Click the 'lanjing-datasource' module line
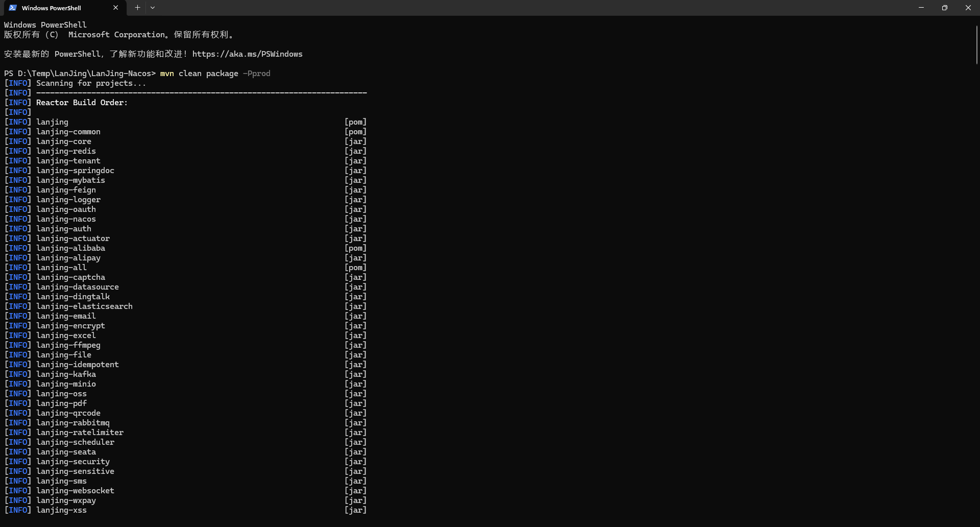This screenshot has width=980, height=527. 78,287
